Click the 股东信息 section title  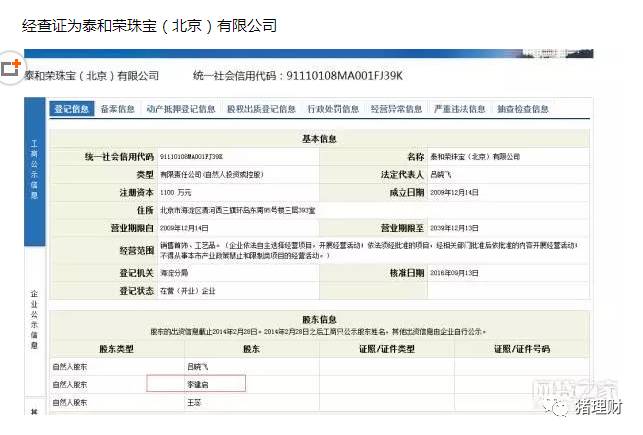[319, 320]
